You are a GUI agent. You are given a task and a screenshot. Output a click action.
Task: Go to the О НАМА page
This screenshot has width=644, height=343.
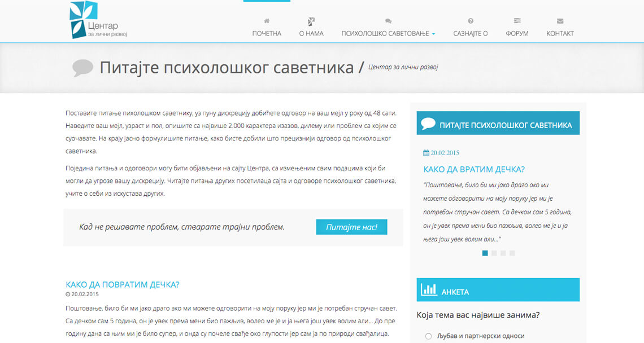coord(311,34)
